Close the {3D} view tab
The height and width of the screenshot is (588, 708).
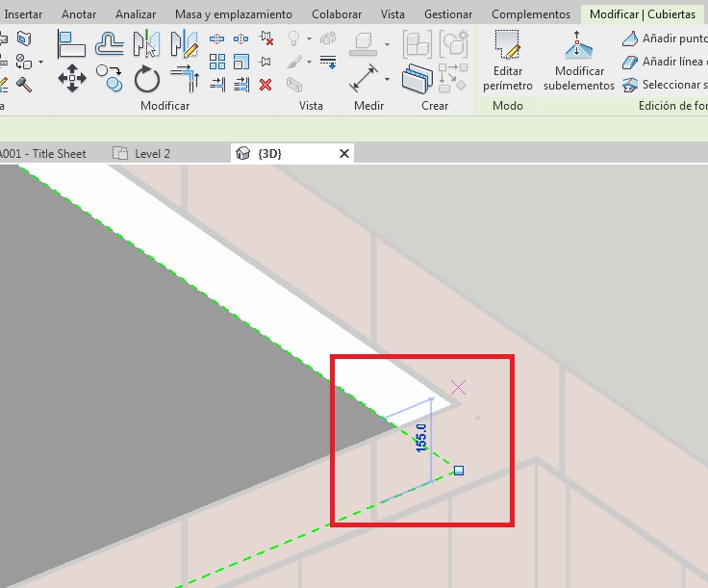coord(344,154)
